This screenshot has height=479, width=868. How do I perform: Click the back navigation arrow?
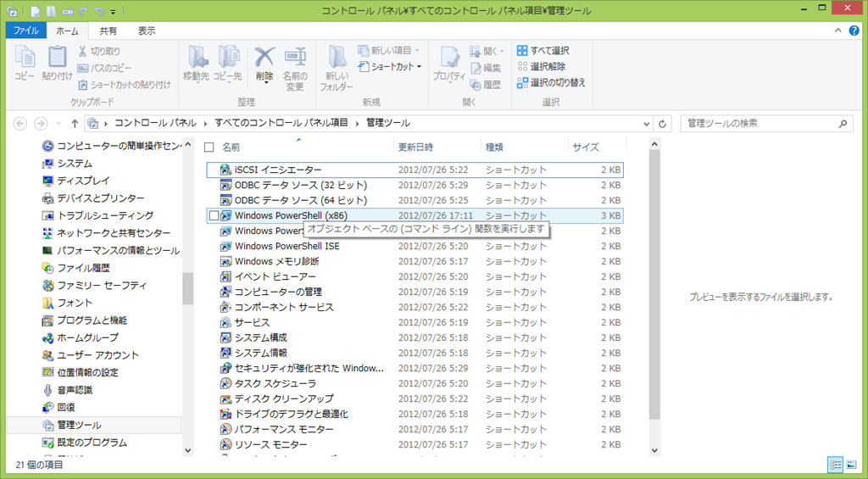[x=20, y=124]
